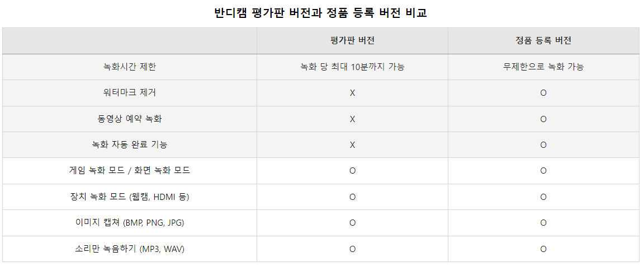Screen dimensions: 644x266
Task: Select the 녹화 자동 완료 기능 row label
Action: pyautogui.click(x=130, y=144)
